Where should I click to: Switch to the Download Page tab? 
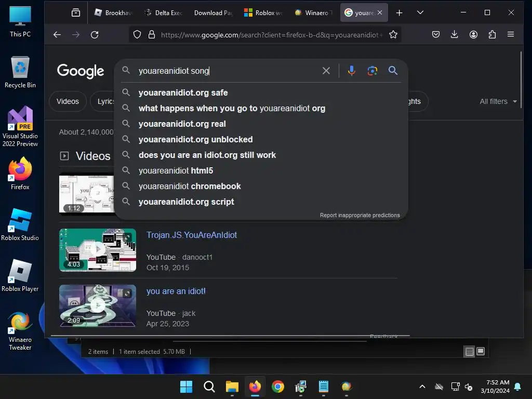[x=214, y=13]
